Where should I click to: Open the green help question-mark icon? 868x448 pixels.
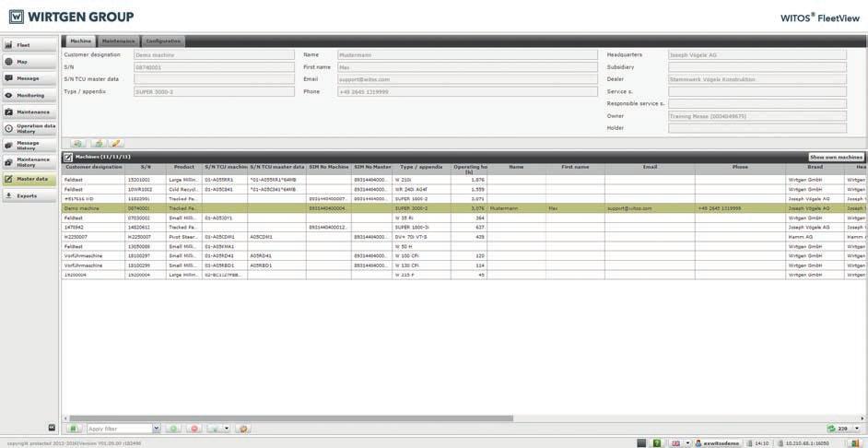tap(657, 443)
